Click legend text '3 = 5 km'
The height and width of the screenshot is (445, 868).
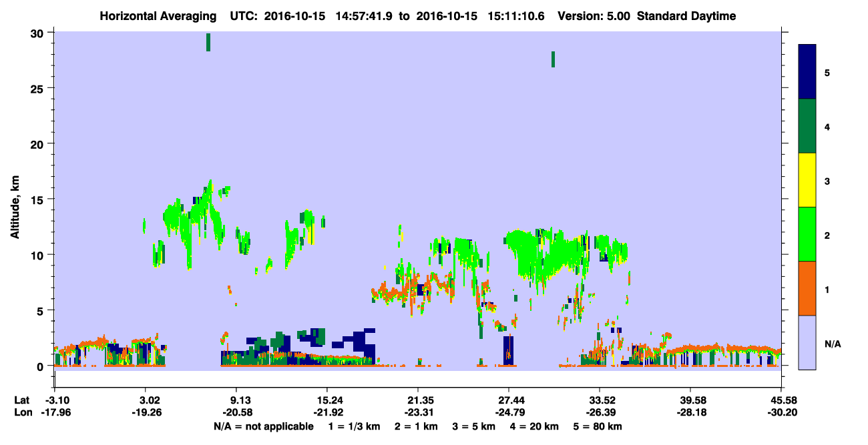click(x=475, y=426)
